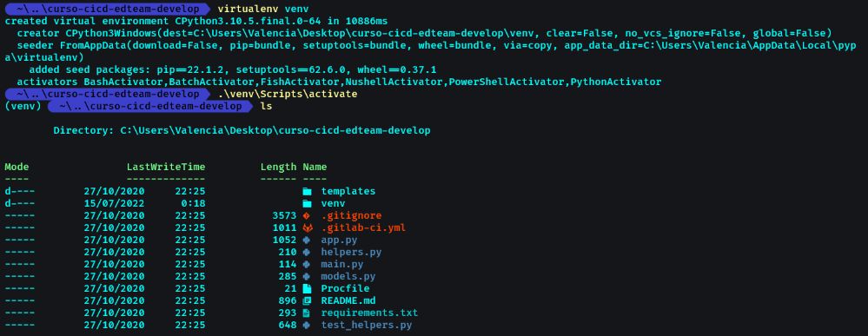Select the main.py file name
This screenshot has width=868, height=336.
click(342, 265)
